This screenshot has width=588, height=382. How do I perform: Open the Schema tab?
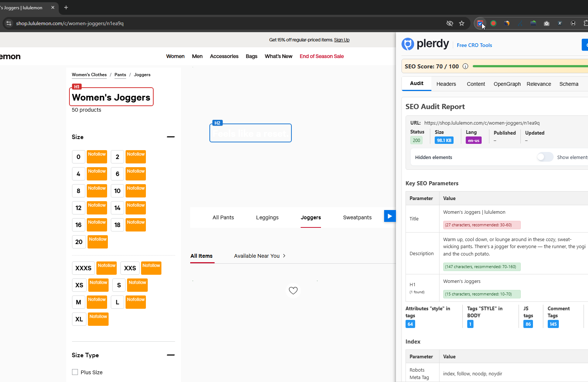(569, 84)
